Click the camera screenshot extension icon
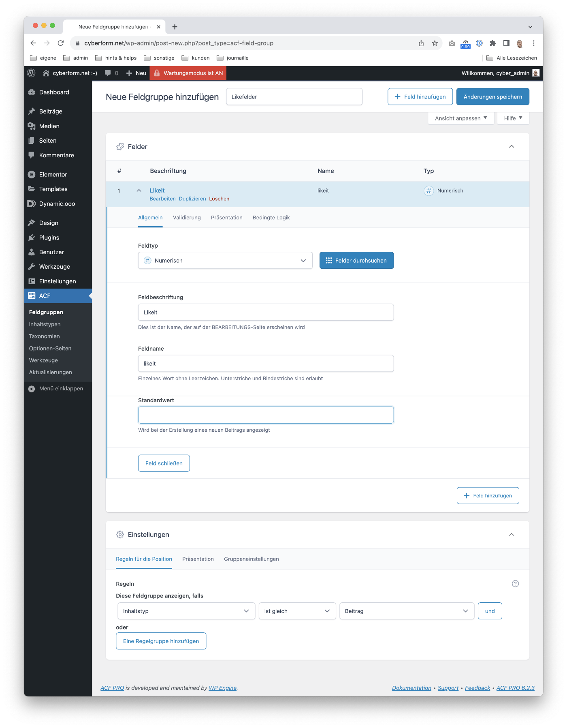 coord(452,43)
